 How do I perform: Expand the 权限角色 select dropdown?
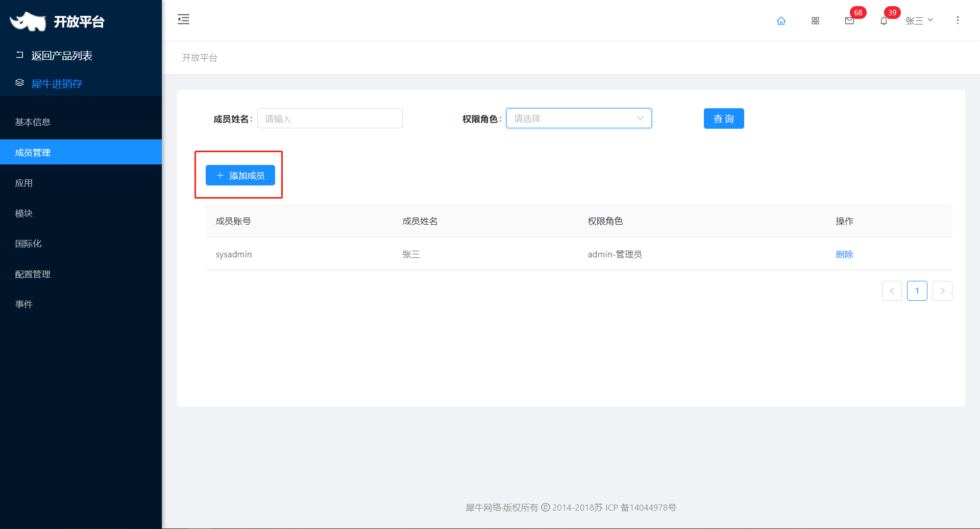point(579,118)
